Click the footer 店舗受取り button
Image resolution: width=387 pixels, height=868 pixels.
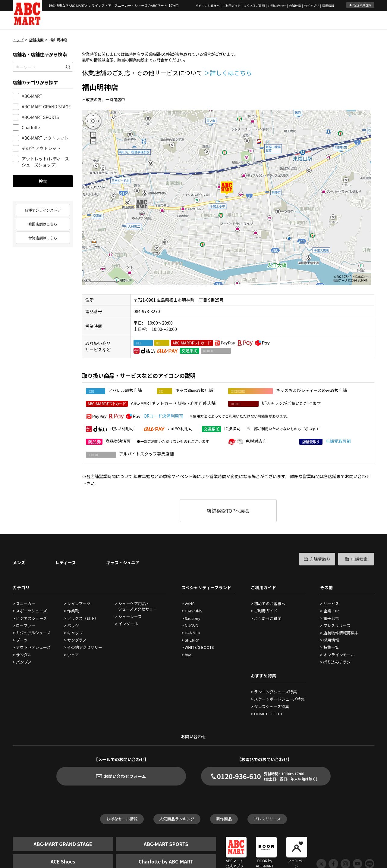coord(317,559)
